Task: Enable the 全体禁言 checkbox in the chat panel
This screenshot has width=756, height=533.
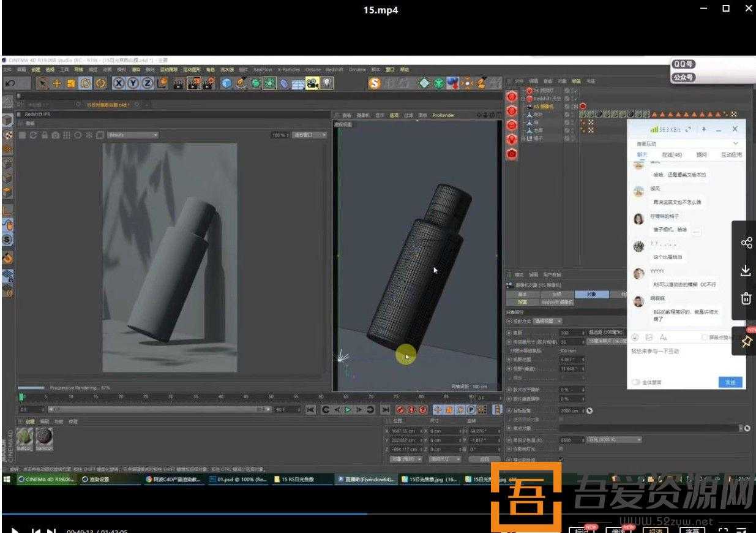Action: click(x=635, y=382)
